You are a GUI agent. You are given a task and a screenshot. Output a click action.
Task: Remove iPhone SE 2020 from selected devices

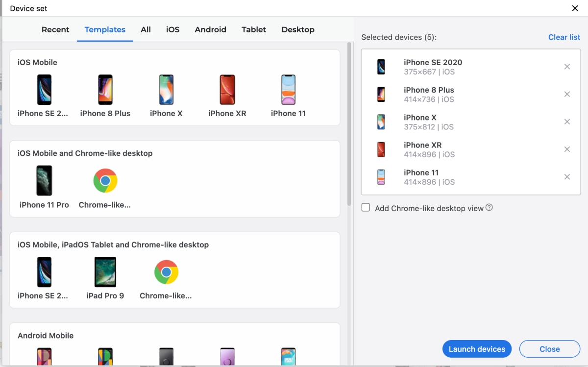[567, 67]
